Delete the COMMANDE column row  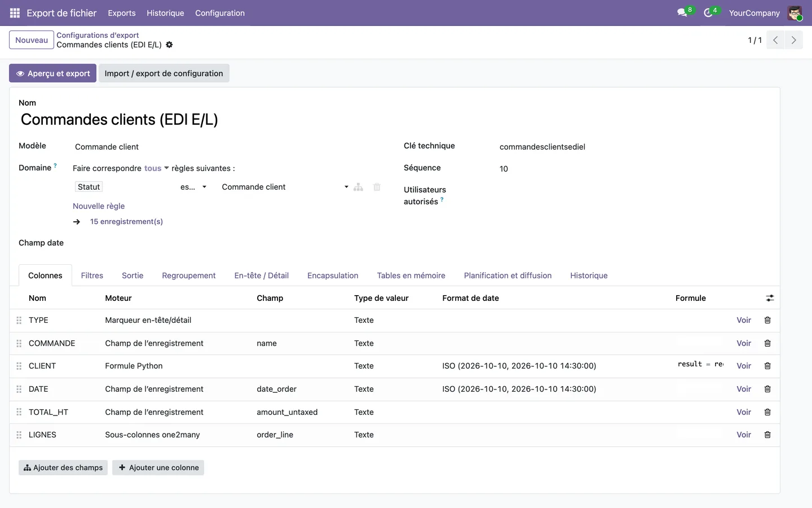(x=767, y=343)
